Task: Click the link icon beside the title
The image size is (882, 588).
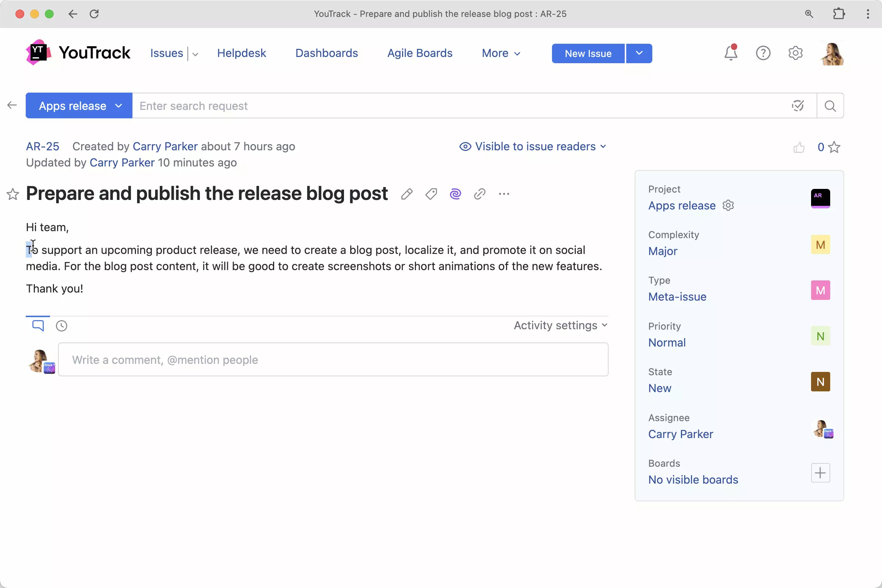Action: (480, 194)
